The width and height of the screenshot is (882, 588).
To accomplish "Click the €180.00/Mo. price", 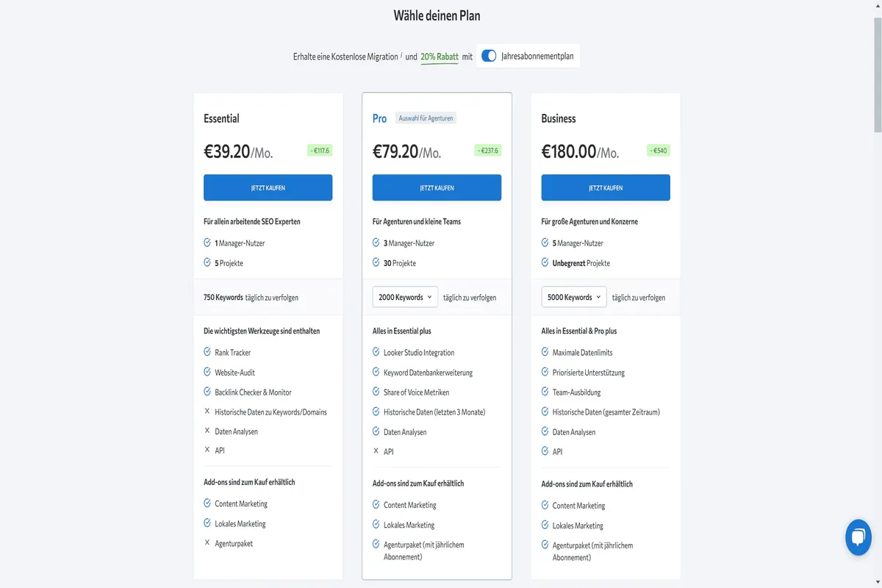I will pos(581,152).
